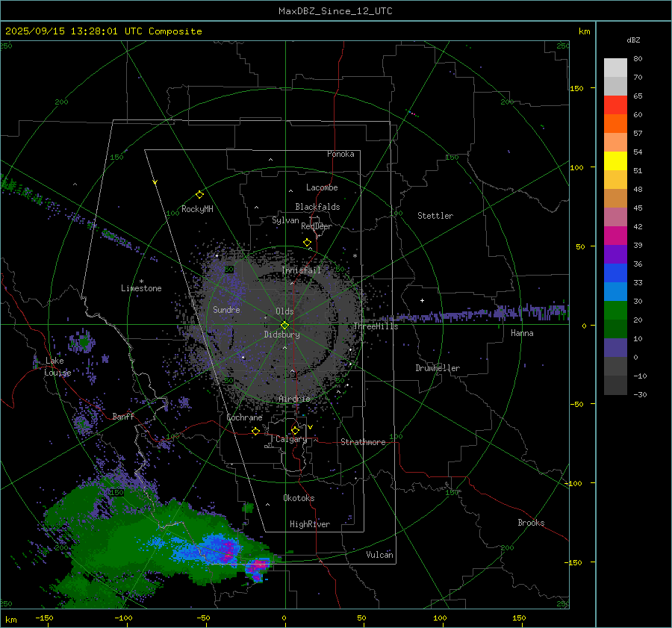Image resolution: width=672 pixels, height=628 pixels.
Task: Click the green 20 dBZ legend swatch
Action: click(x=615, y=311)
